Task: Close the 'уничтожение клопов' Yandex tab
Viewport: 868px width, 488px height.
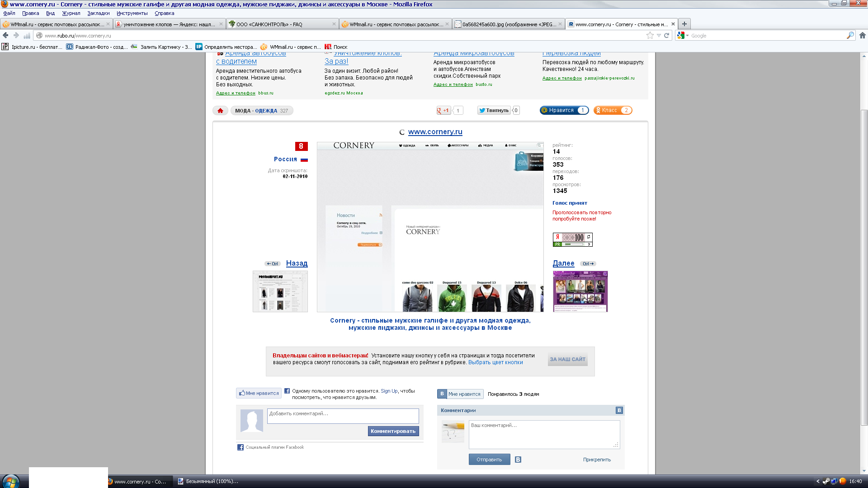Action: point(221,24)
